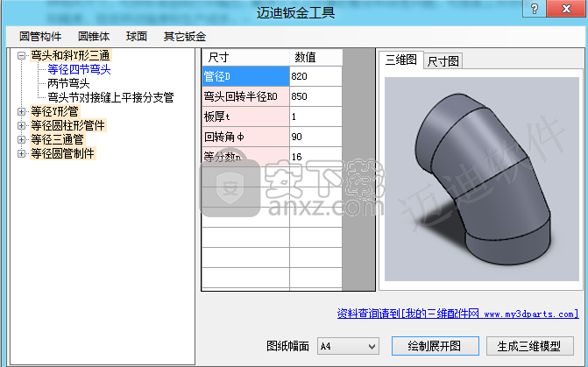
Task: Open the 图纸幅面 A4 dropdown
Action: (348, 346)
